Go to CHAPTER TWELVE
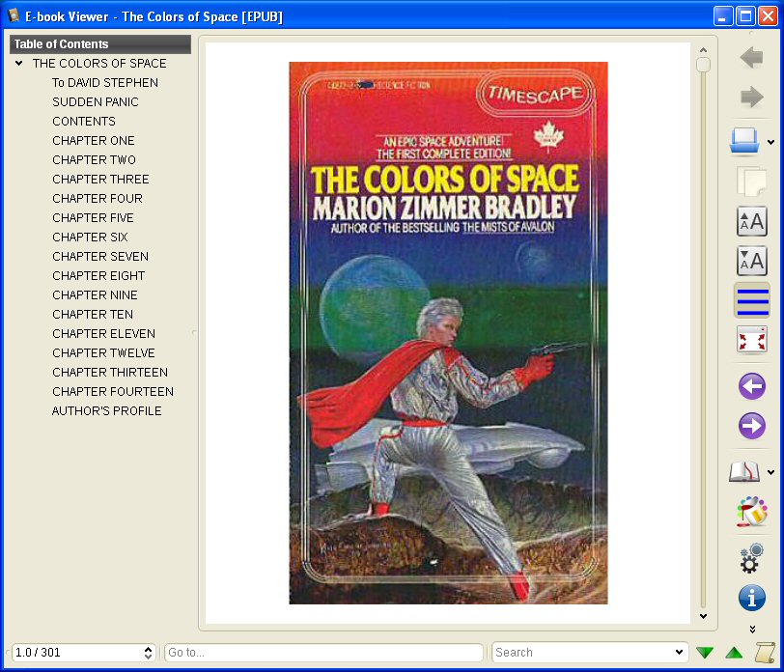This screenshot has width=784, height=672. (103, 353)
